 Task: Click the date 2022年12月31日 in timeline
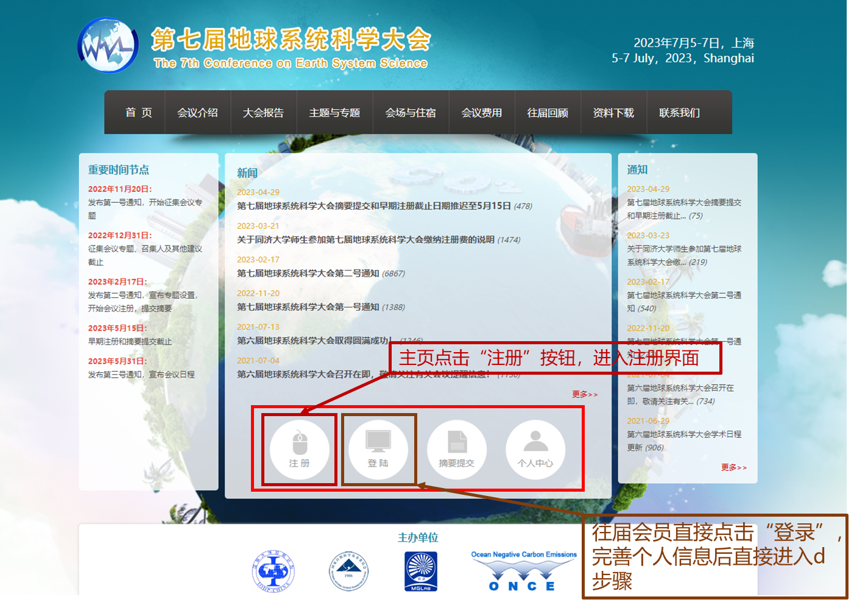point(120,235)
